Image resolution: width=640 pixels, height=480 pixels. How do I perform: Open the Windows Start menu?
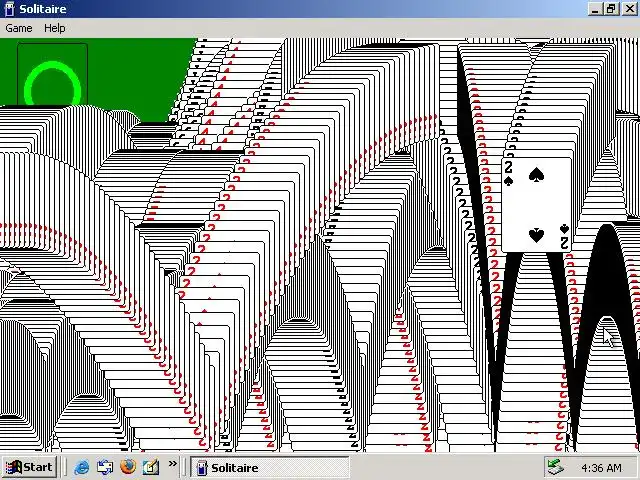coord(29,467)
